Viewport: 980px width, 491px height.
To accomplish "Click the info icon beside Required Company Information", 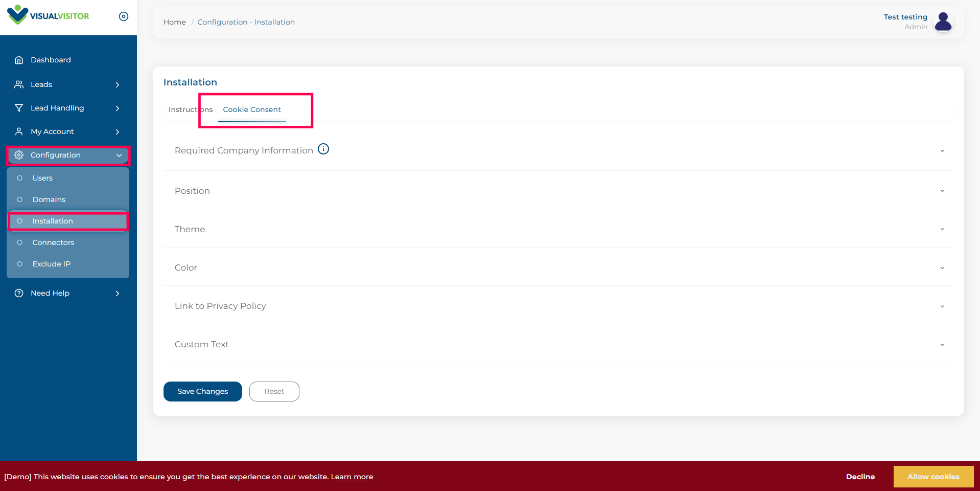I will click(x=323, y=149).
